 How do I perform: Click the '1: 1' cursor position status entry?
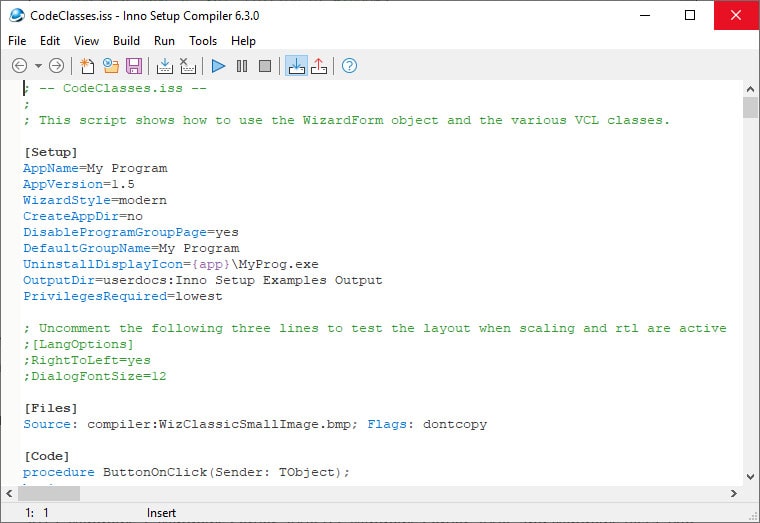(x=37, y=513)
